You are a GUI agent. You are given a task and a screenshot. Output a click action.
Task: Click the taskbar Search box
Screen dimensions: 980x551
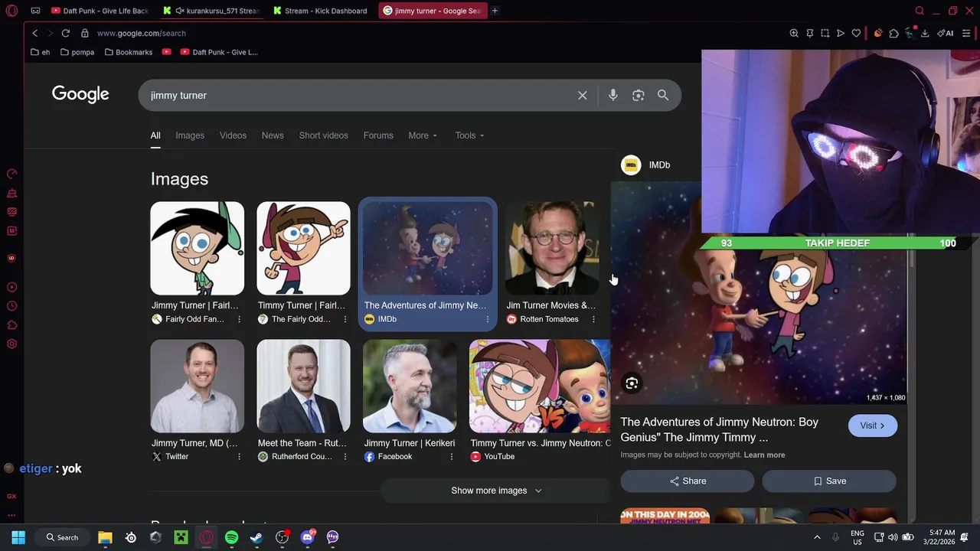coord(62,537)
